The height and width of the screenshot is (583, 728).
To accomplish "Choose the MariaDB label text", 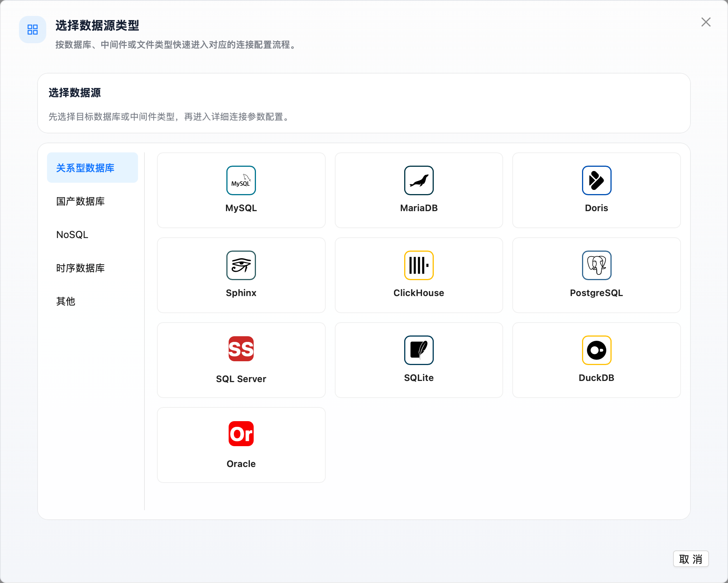I will pyautogui.click(x=419, y=208).
